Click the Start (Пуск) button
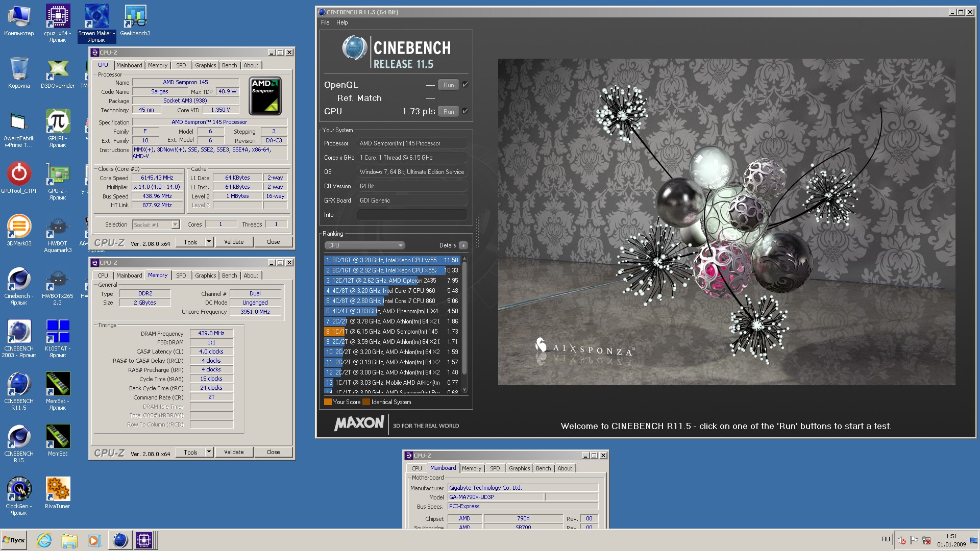This screenshot has height=551, width=980. point(14,540)
